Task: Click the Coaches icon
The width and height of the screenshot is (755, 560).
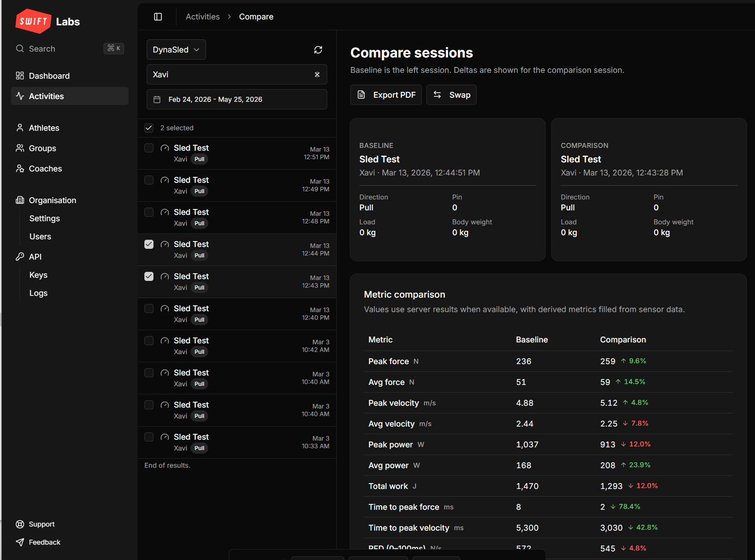Action: (x=20, y=168)
